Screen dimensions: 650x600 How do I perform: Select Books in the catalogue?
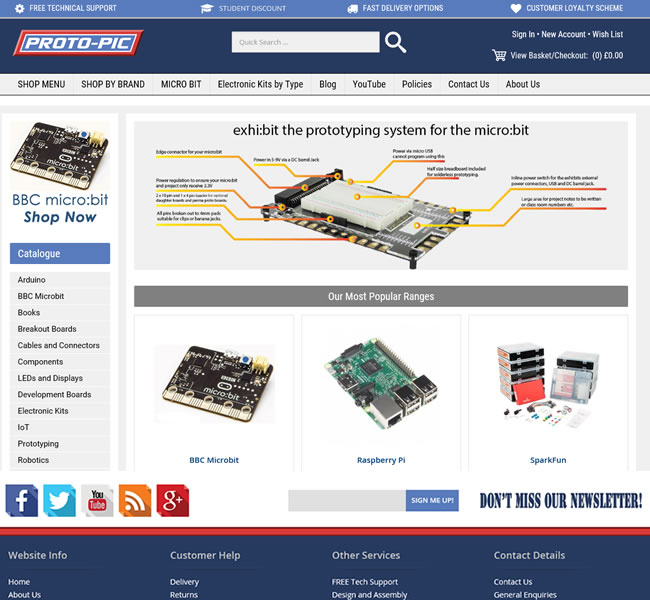click(29, 313)
